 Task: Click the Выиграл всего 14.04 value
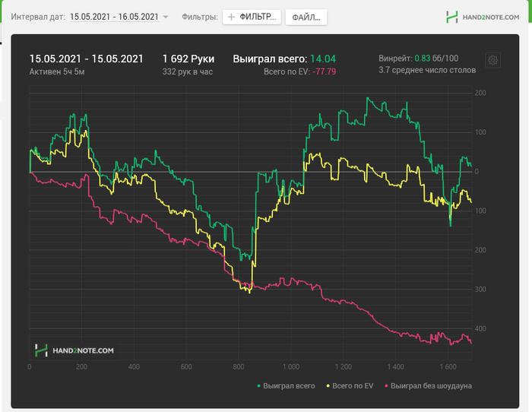pos(323,59)
